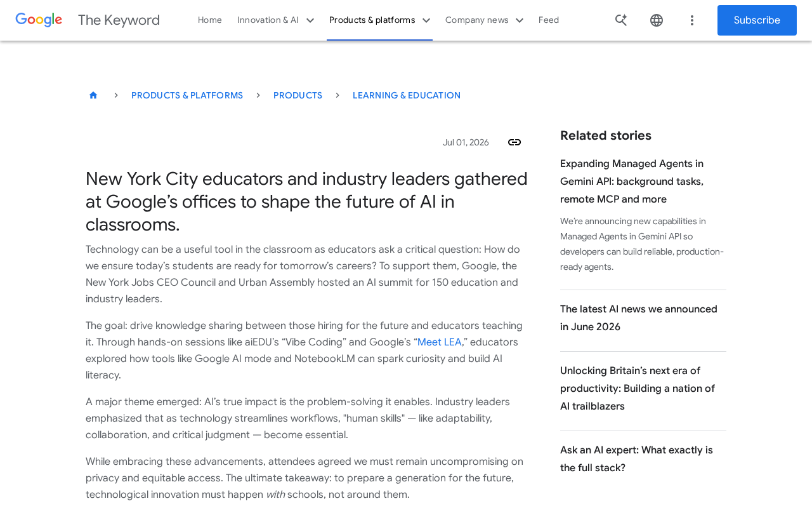Select the Innovation & AI menu label
Screen dimensions: 812x508
[268, 20]
